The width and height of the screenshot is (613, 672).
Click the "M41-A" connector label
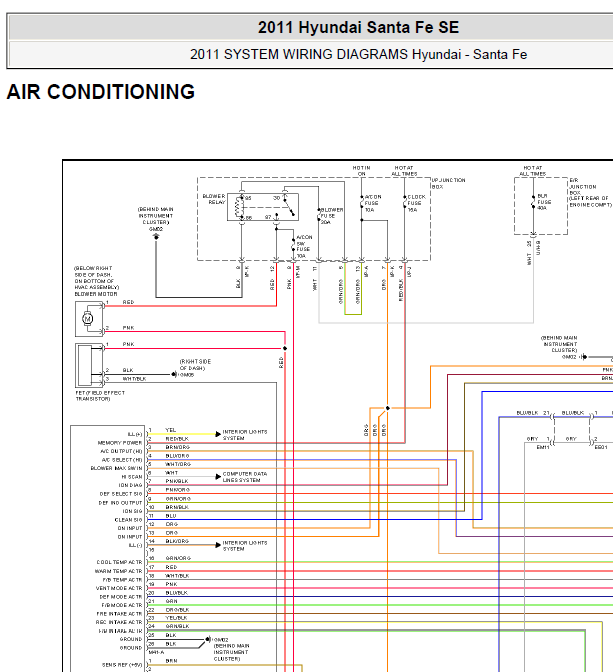click(x=156, y=652)
